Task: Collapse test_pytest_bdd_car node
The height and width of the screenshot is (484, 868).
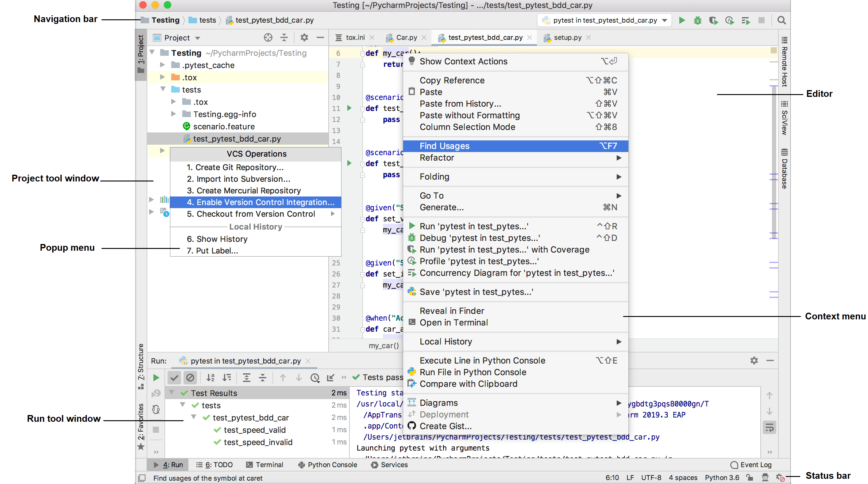Action: (194, 417)
